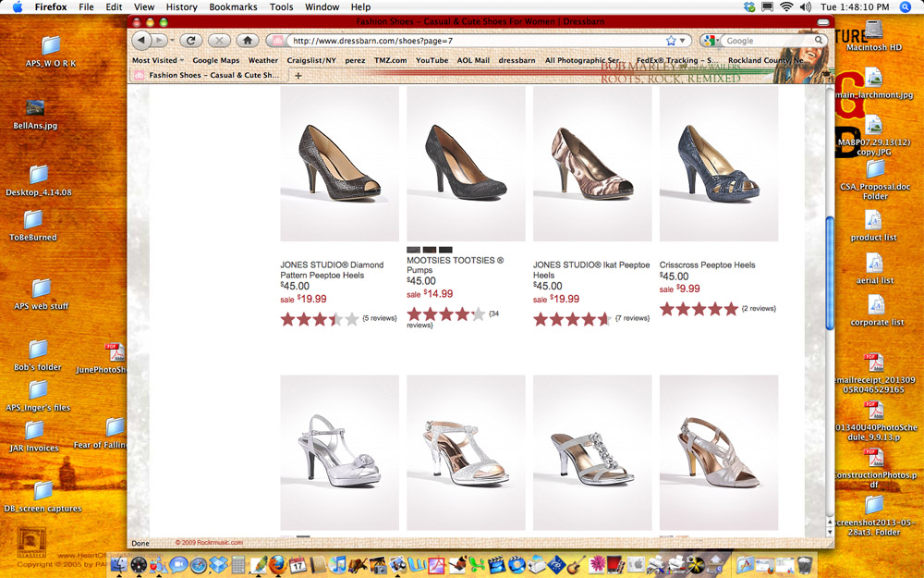Go to the home page icon
Screen dimensions: 924x578
(248, 40)
